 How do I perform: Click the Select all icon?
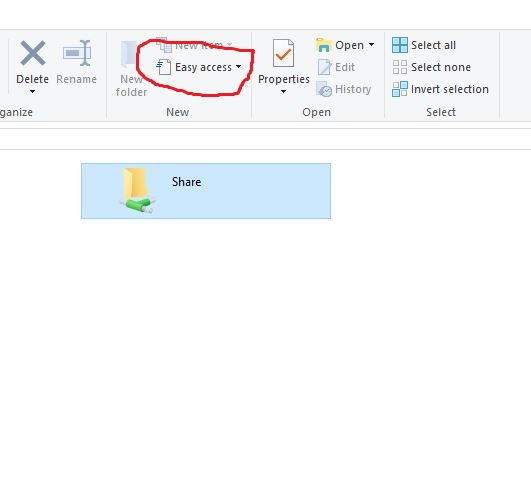click(x=400, y=45)
